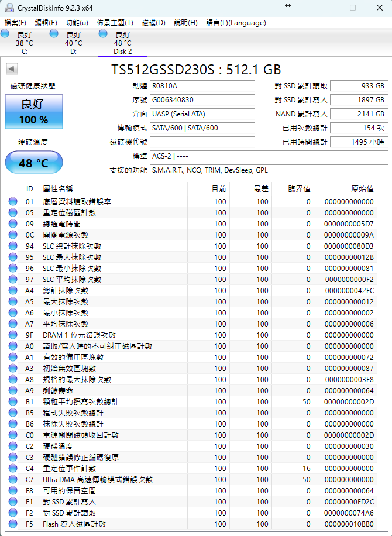Viewport: 392px width, 536px height.
Task: Open the 編輯(E) menu
Action: (x=46, y=23)
